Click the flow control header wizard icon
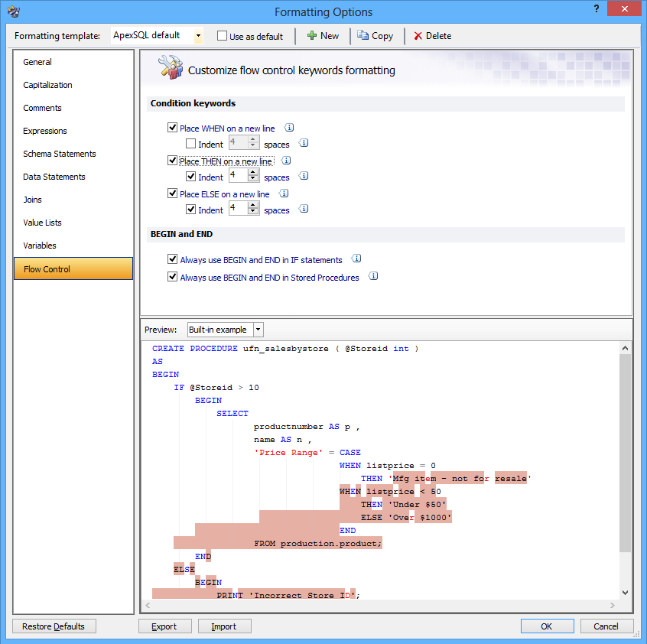Viewport: 647px width, 644px height. tap(170, 67)
